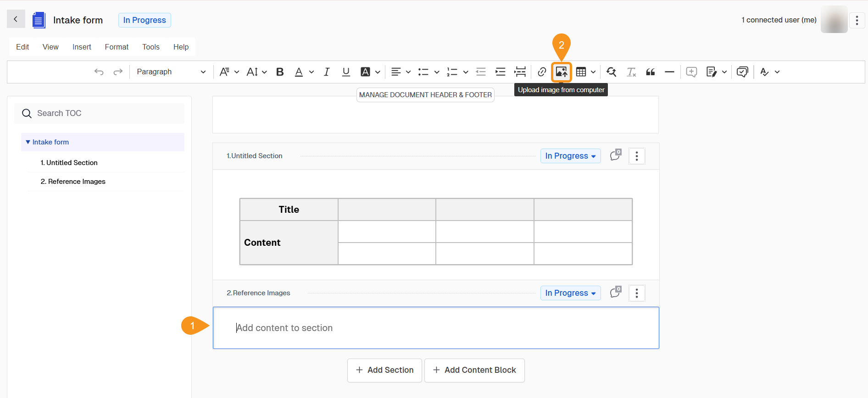Open the text color picker

311,72
